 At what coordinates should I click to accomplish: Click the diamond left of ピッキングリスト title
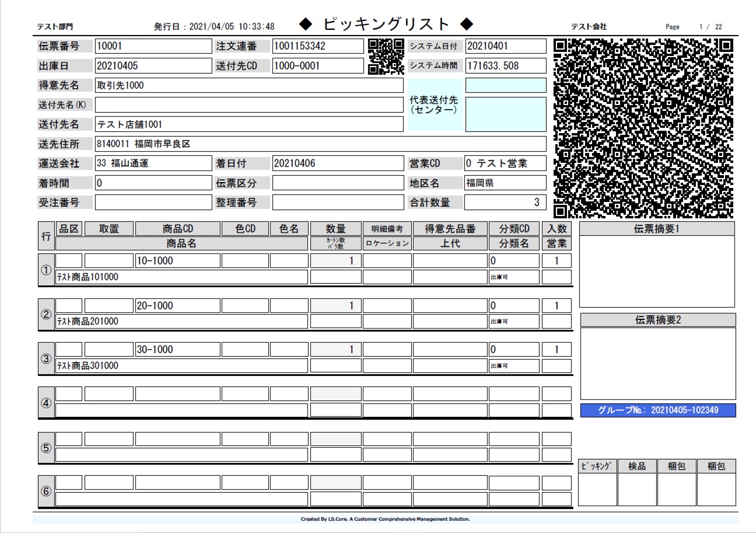click(x=306, y=24)
